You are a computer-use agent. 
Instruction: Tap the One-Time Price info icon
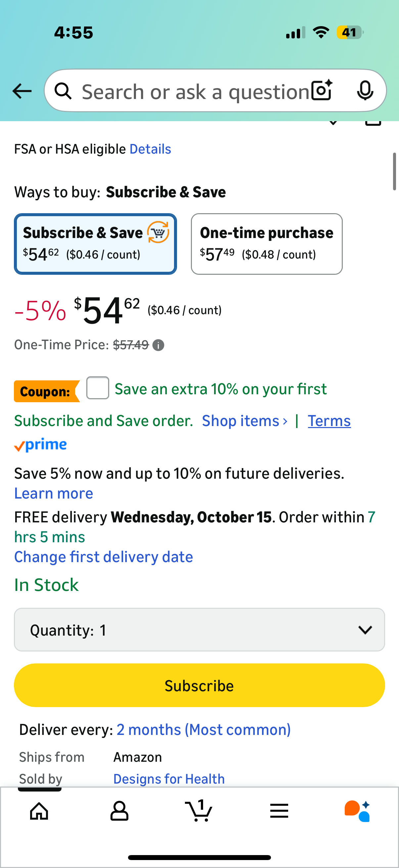(x=158, y=345)
